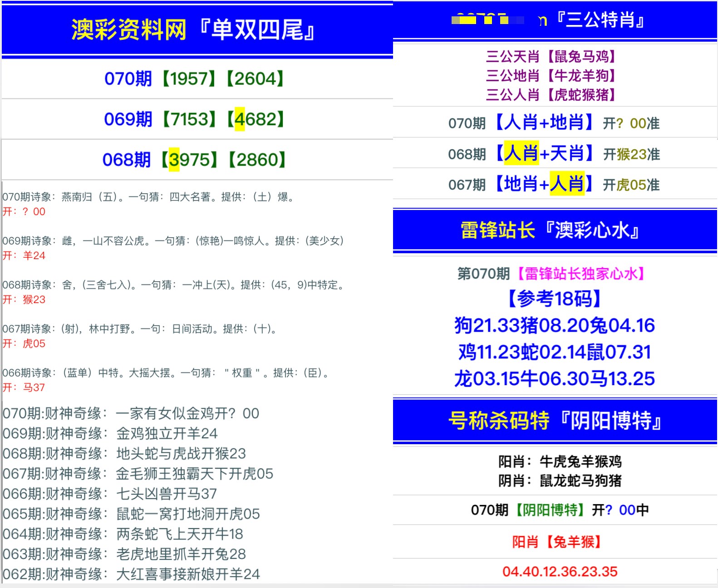Click the 『三公特肖』header banner
This screenshot has height=588, width=718.
click(555, 20)
